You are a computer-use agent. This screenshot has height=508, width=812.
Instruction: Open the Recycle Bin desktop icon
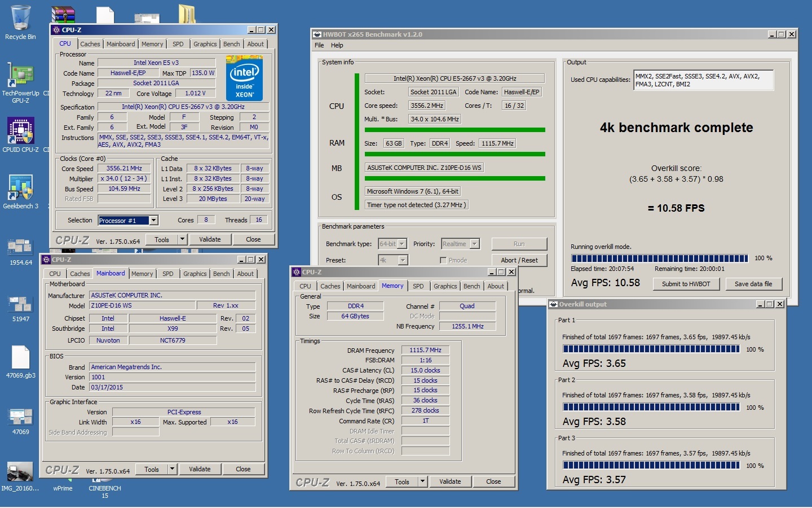pos(20,21)
